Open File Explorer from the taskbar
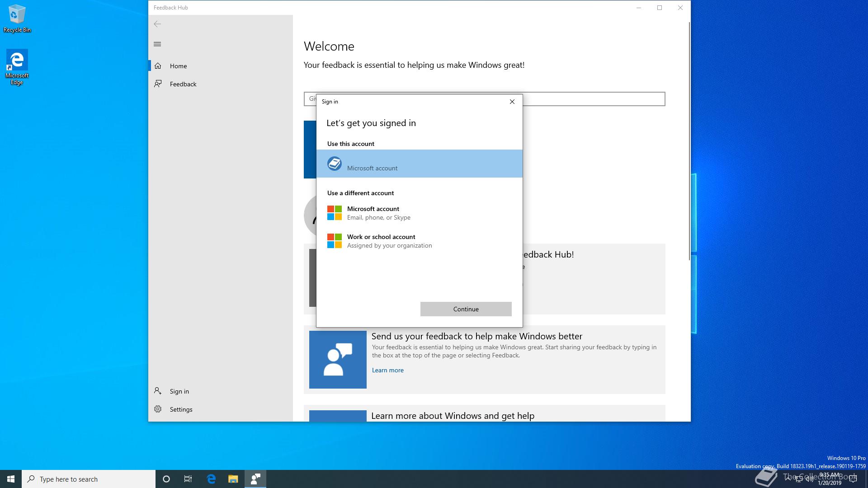This screenshot has height=488, width=868. click(x=233, y=479)
